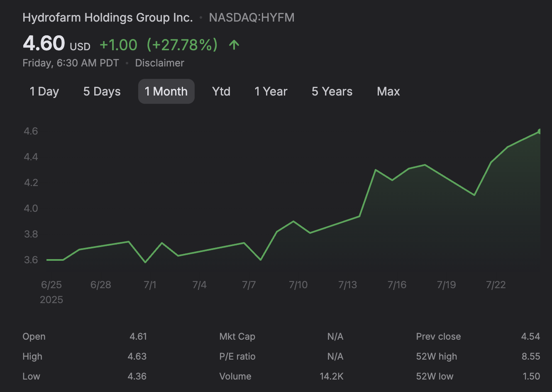Switch to the 1 Year tab
Viewport: 552px width, 392px height.
coord(271,91)
